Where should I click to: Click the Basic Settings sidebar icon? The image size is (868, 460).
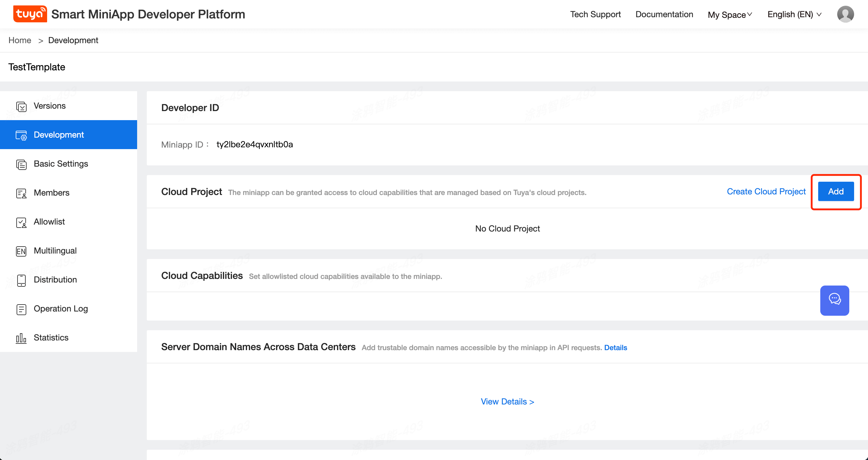click(x=21, y=164)
